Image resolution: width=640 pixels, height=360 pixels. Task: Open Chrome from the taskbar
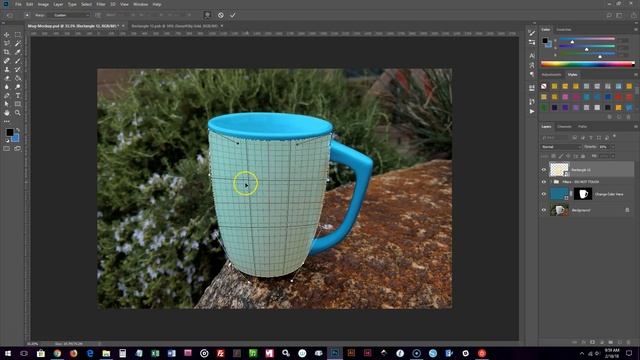[57, 353]
